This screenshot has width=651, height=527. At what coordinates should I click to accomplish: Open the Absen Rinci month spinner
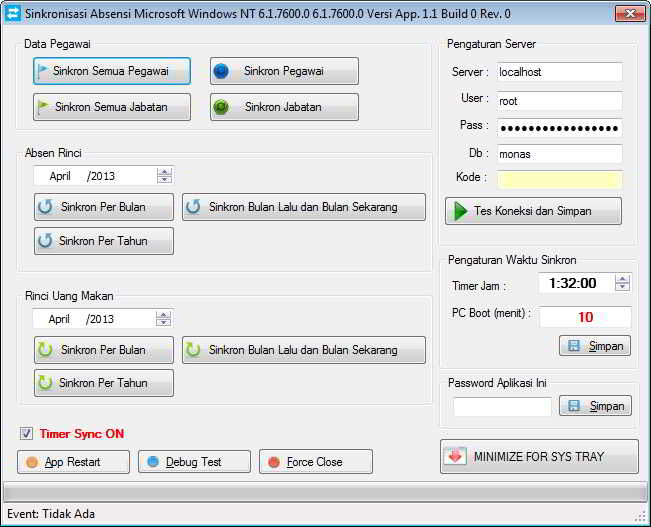(x=164, y=176)
